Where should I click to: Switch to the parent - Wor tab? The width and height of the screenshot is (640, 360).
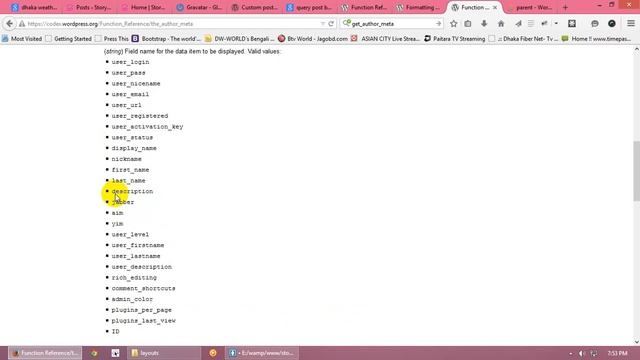coord(531,7)
